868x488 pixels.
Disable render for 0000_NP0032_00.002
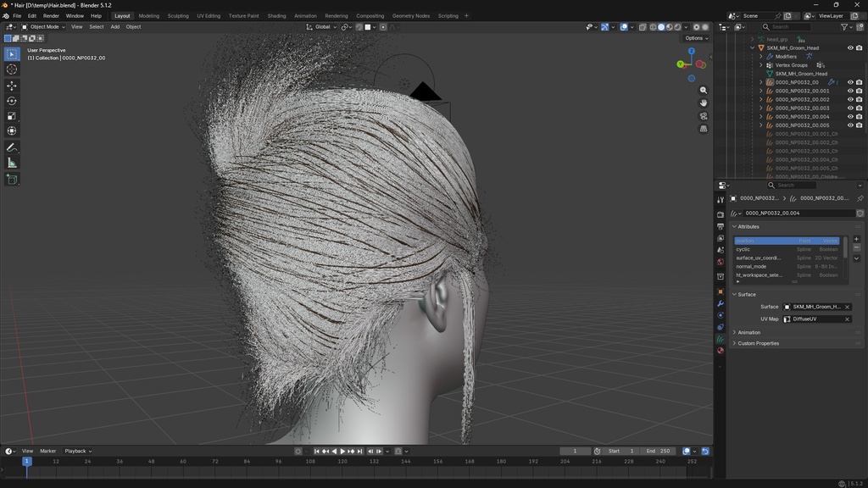coord(860,100)
